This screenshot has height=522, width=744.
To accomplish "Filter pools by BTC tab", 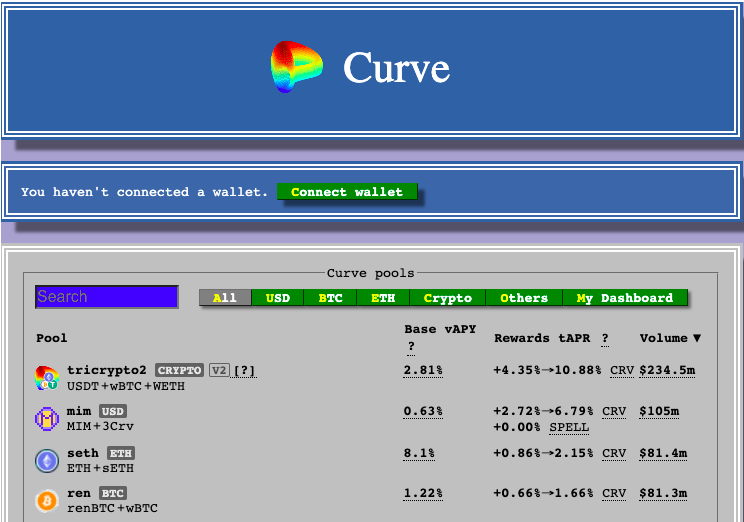I will click(x=330, y=298).
